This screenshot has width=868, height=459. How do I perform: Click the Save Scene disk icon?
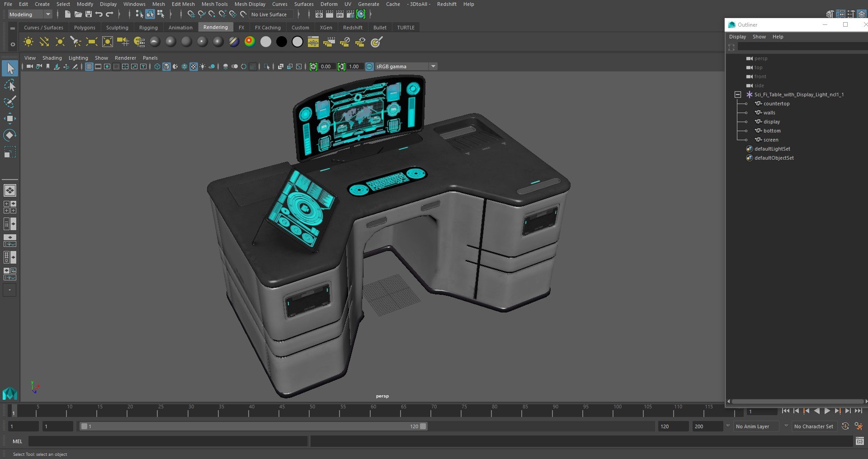pyautogui.click(x=89, y=14)
